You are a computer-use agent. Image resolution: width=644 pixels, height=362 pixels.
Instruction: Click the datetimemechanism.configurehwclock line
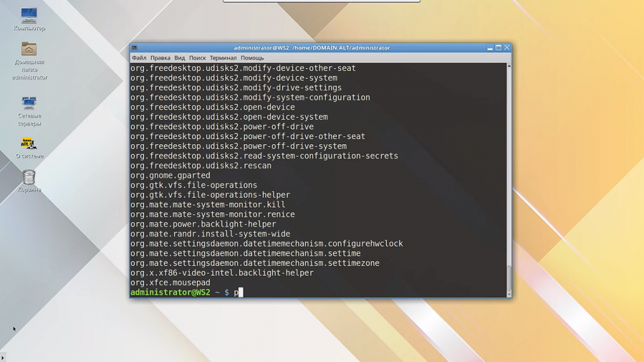[267, 244]
